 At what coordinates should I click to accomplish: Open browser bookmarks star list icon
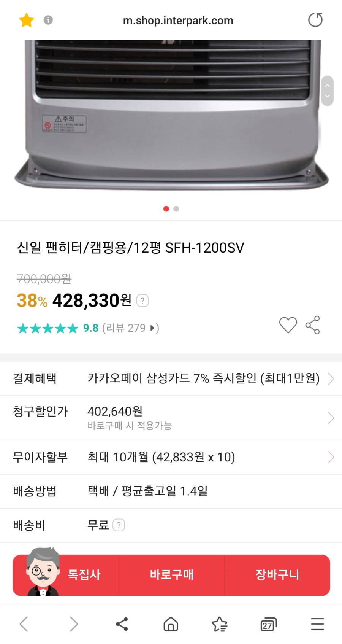click(220, 624)
